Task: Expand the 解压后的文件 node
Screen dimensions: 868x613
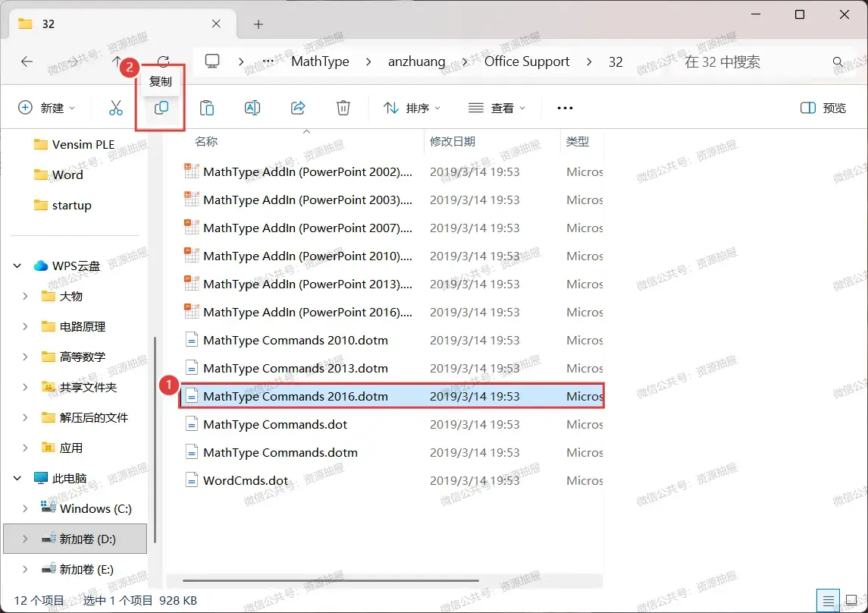Action: [25, 417]
